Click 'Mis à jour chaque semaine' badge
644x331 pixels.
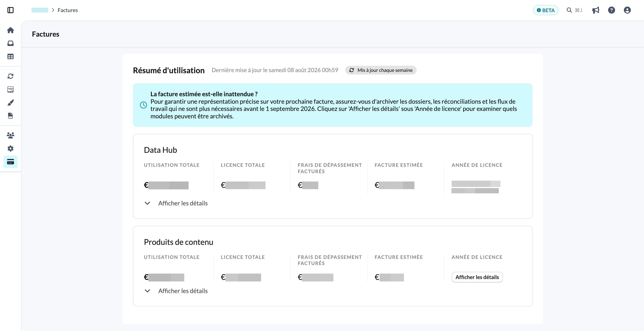pos(381,70)
